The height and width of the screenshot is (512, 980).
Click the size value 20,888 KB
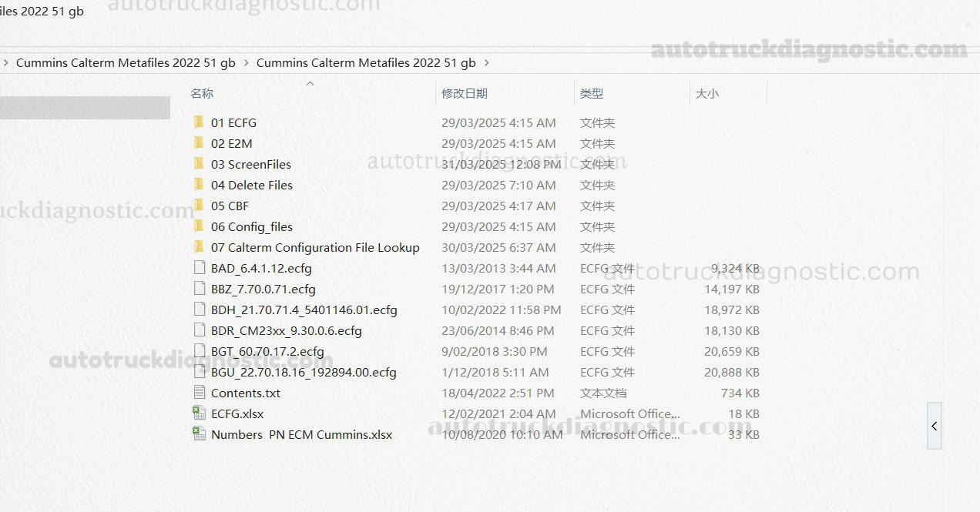pos(732,372)
